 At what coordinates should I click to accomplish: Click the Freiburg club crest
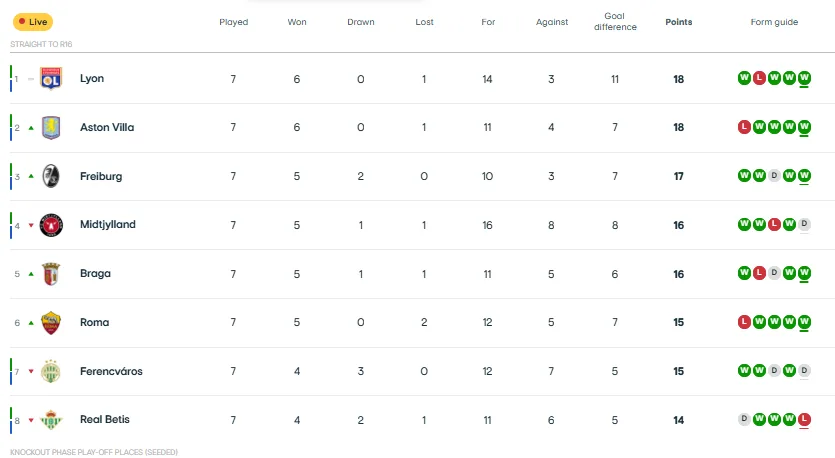tap(51, 177)
